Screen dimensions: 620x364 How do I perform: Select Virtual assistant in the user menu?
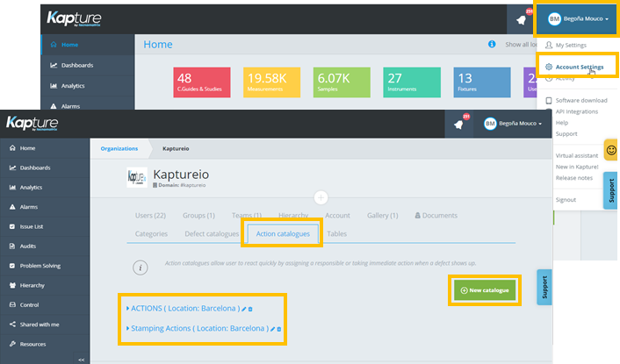pyautogui.click(x=576, y=155)
